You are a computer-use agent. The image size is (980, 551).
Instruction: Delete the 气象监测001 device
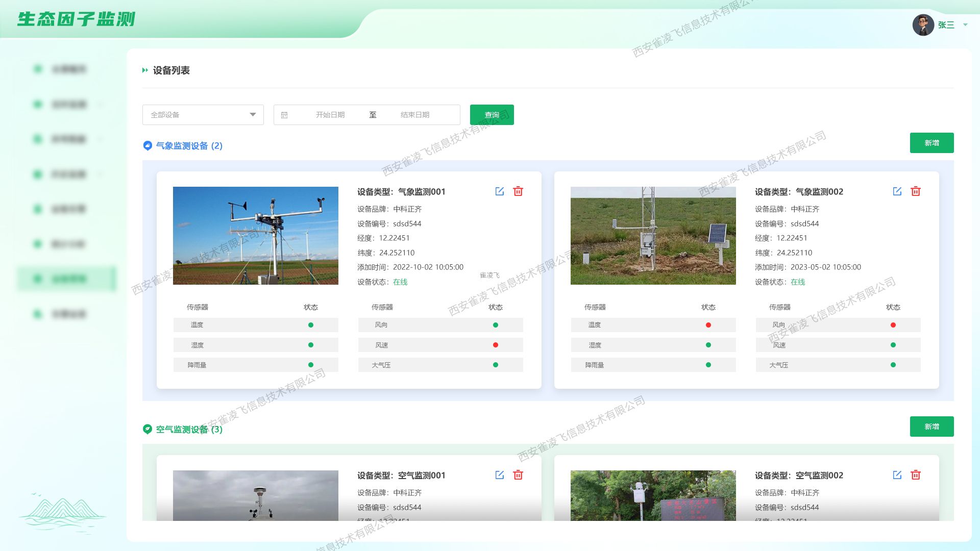click(518, 191)
